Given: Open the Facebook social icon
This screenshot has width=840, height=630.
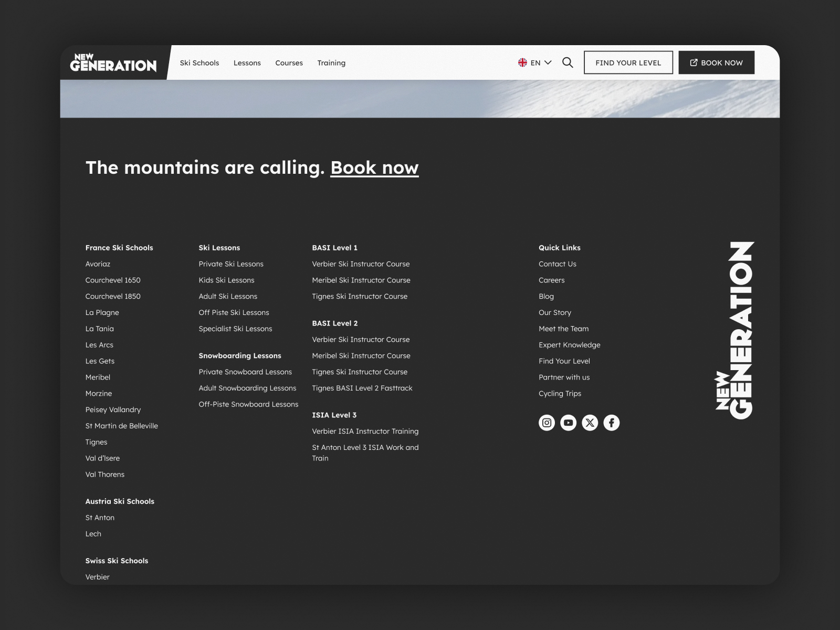Looking at the screenshot, I should click(611, 423).
